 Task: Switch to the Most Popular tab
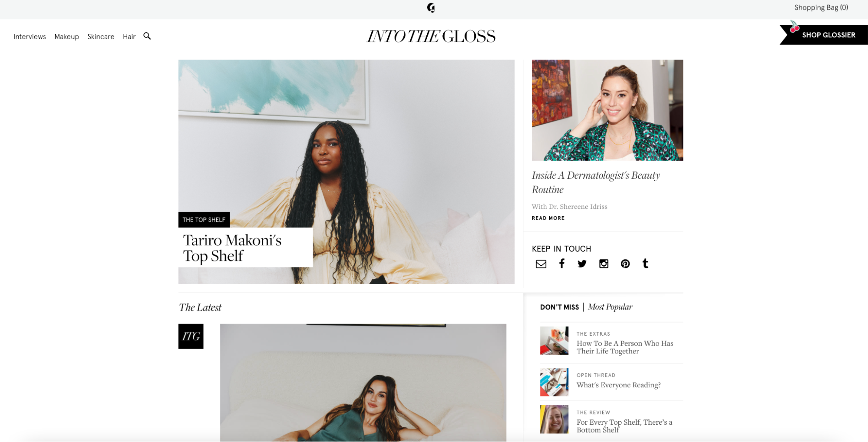point(610,307)
